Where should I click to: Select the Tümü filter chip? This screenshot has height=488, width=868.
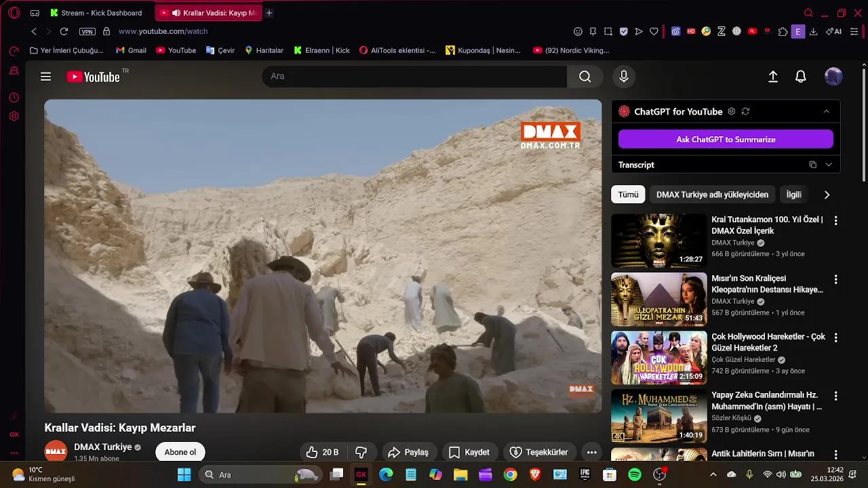(x=628, y=195)
